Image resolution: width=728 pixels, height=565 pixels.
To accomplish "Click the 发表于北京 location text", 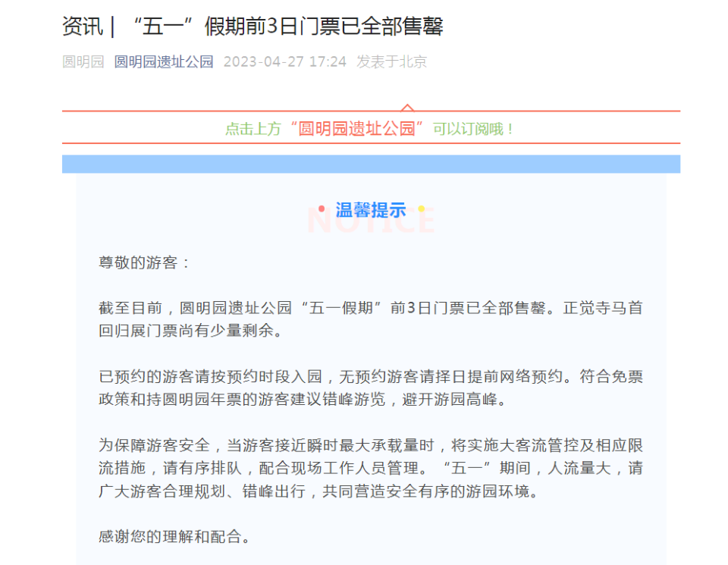I will pos(391,61).
